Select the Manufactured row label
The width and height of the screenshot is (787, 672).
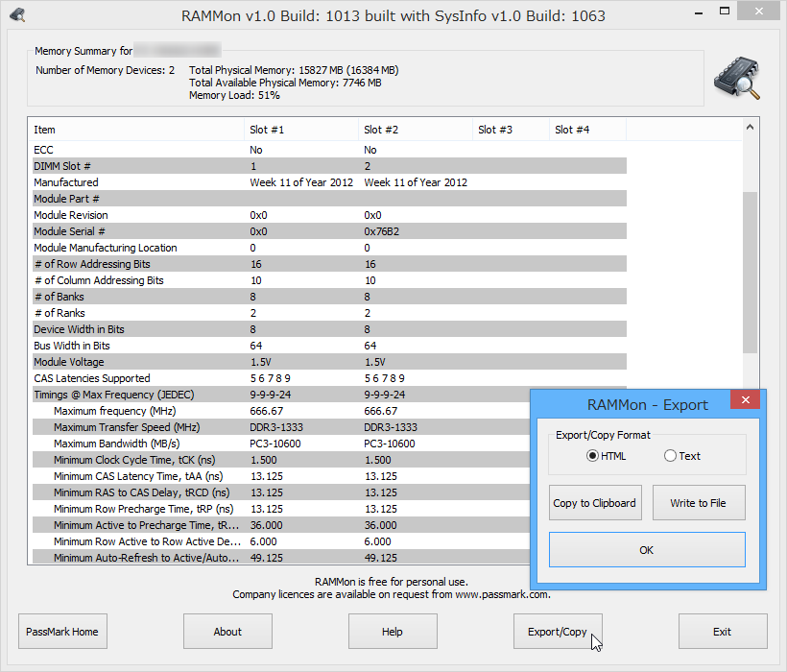coord(66,182)
